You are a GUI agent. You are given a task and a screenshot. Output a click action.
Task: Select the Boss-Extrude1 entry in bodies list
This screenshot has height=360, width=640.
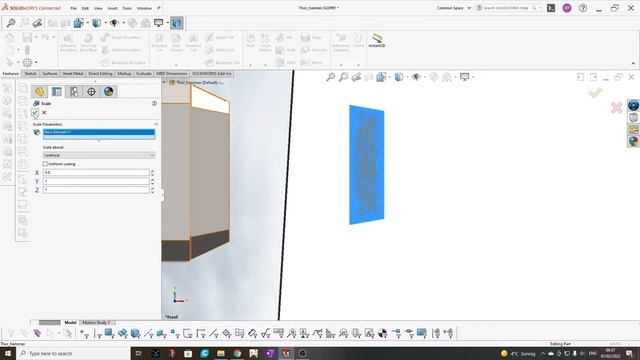click(x=99, y=132)
